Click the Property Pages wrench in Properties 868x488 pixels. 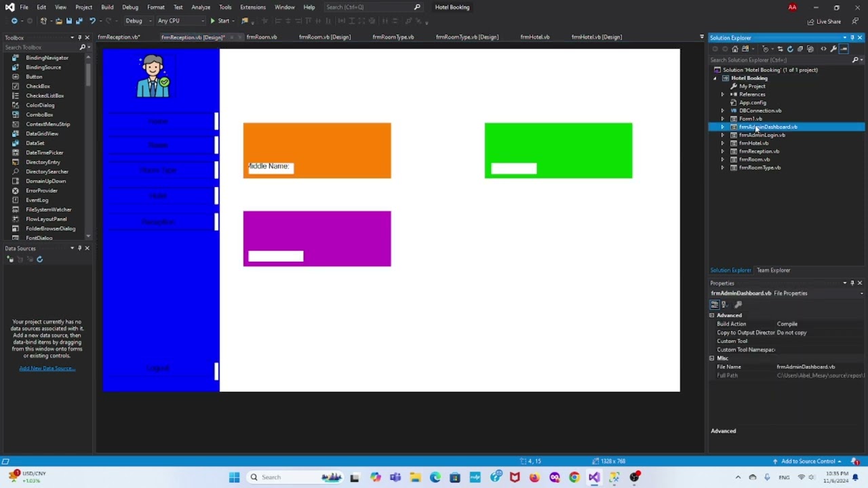(738, 304)
